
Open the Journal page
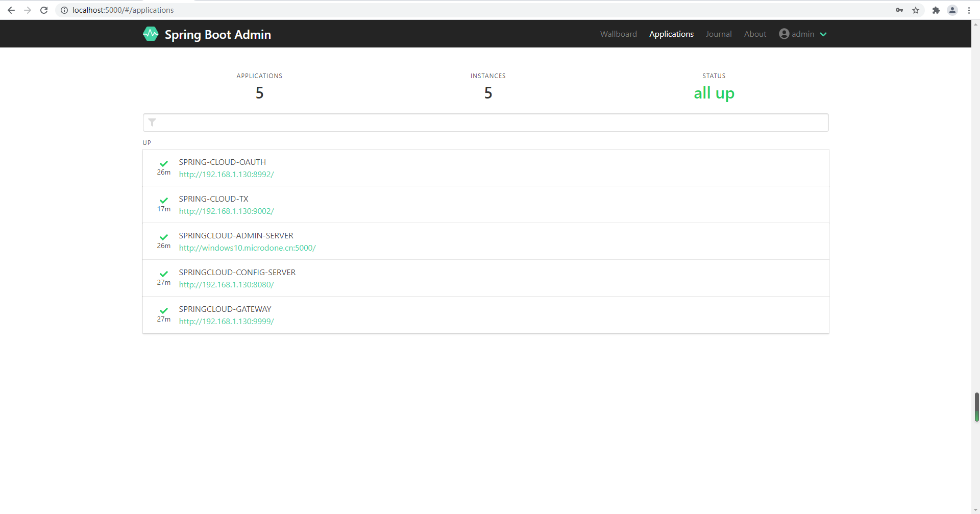(x=719, y=34)
